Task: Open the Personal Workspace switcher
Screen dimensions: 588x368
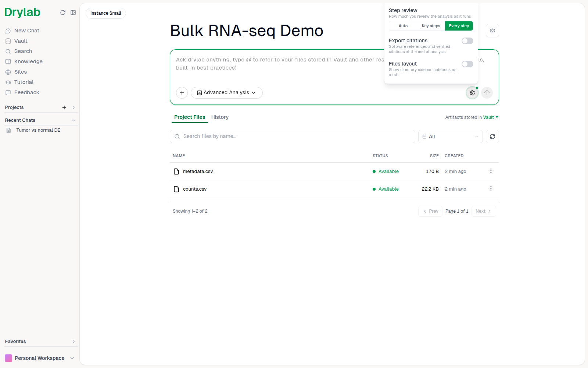Action: pyautogui.click(x=39, y=358)
